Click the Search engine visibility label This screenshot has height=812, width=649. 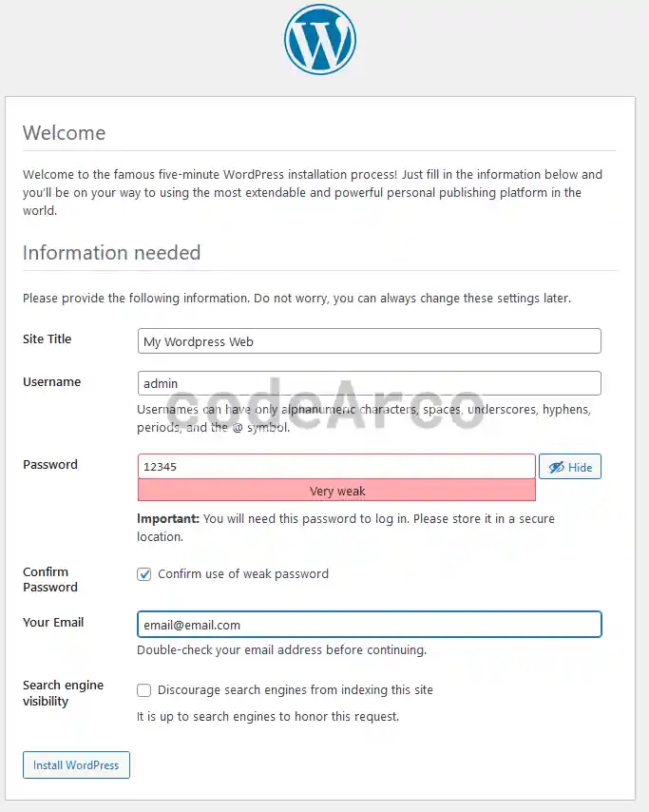[x=63, y=693]
